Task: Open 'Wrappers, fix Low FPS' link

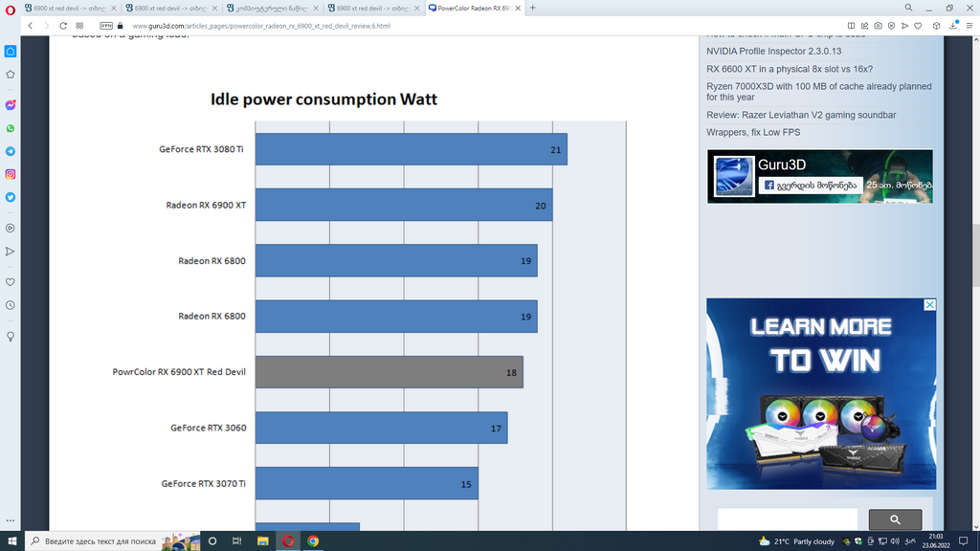Action: click(753, 132)
